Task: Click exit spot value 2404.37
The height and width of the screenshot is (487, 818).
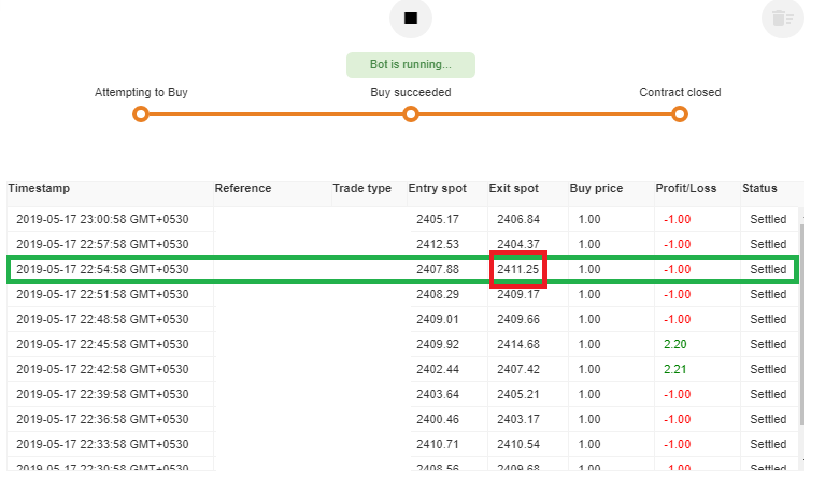Action: [518, 244]
